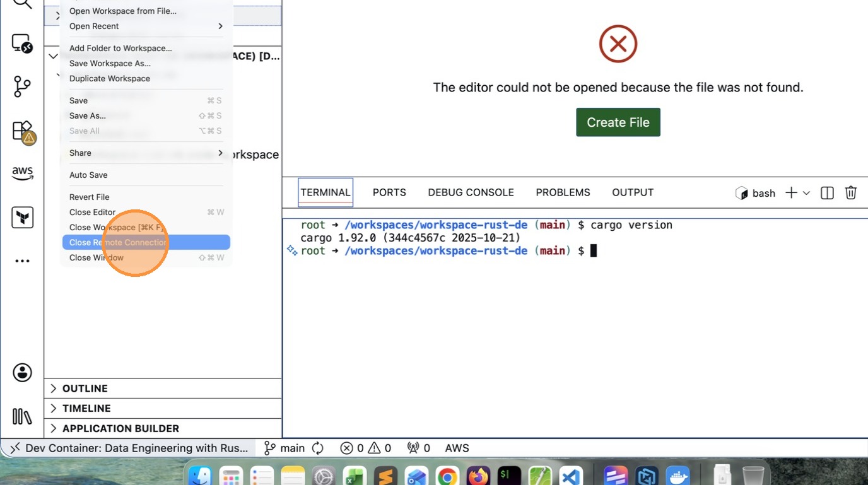Select Close Window from the menu

[x=146, y=257]
